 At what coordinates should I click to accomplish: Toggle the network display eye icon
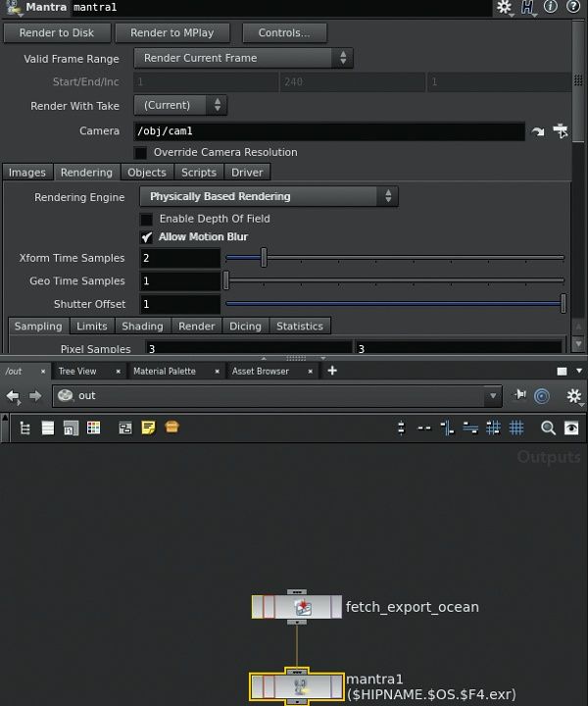coord(571,428)
